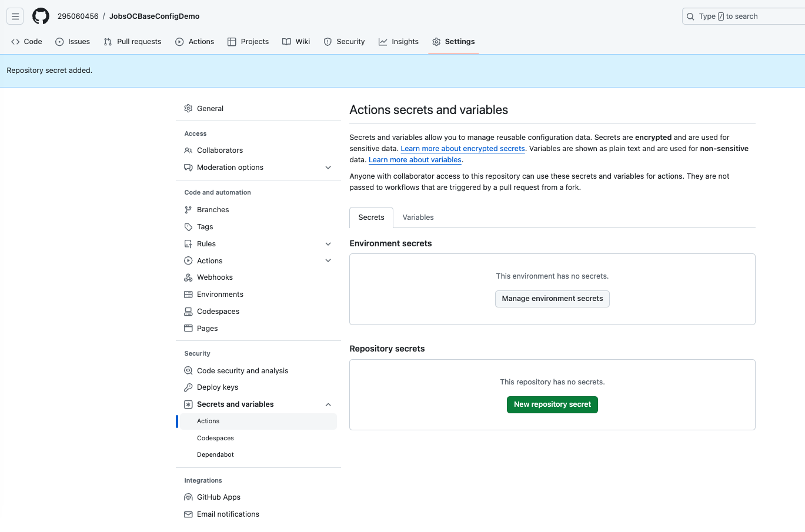Click the Rules icon in sidebar
Viewport: 805px width, 532px height.
click(188, 244)
